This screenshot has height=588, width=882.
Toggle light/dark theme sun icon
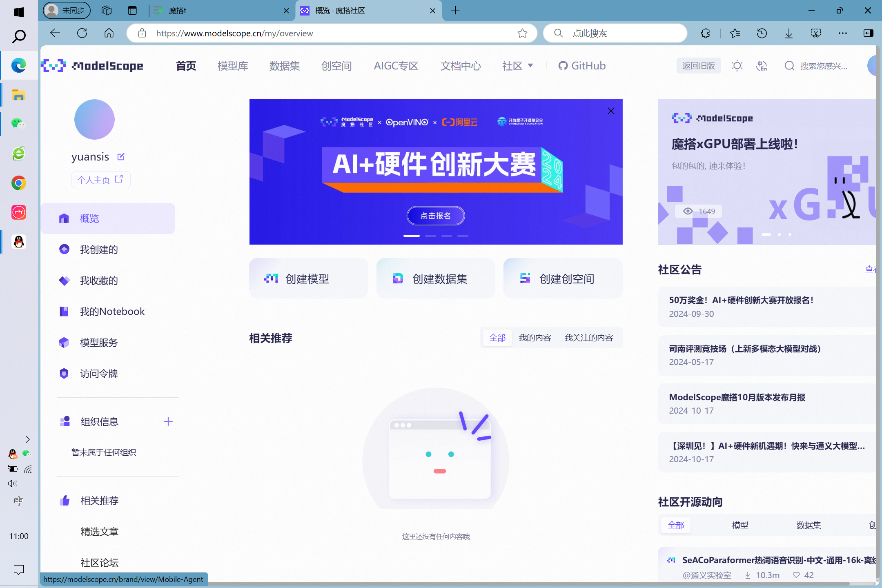737,66
